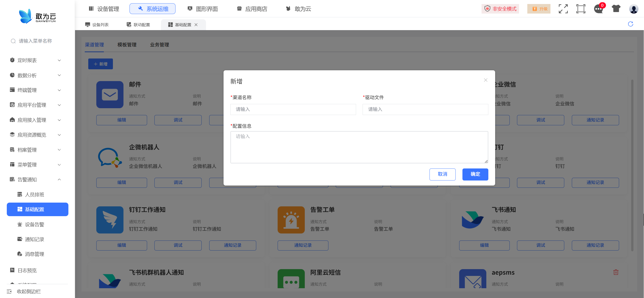This screenshot has width=644, height=298.
Task: Click 调试 on the 企业微信 card
Action: (x=540, y=120)
